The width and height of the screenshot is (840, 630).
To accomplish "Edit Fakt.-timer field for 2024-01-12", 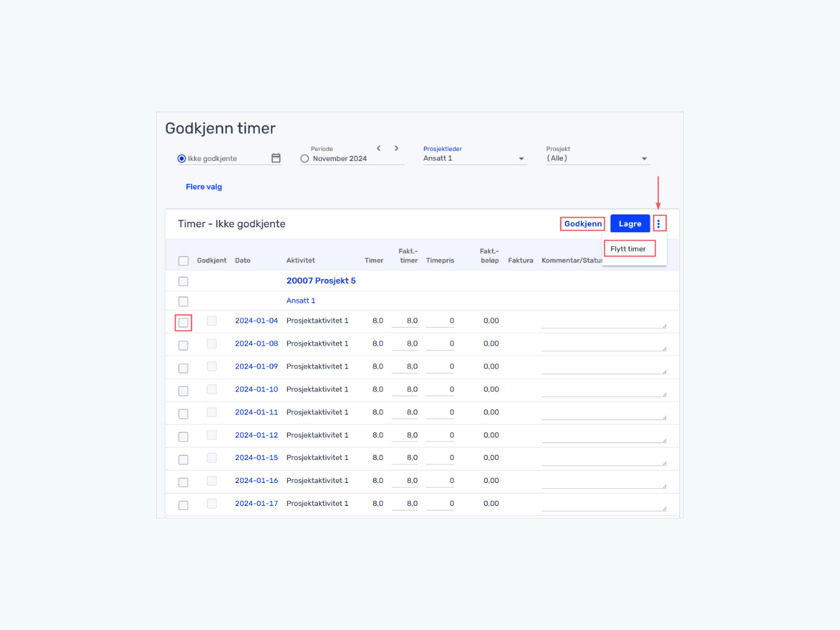I will tap(405, 435).
